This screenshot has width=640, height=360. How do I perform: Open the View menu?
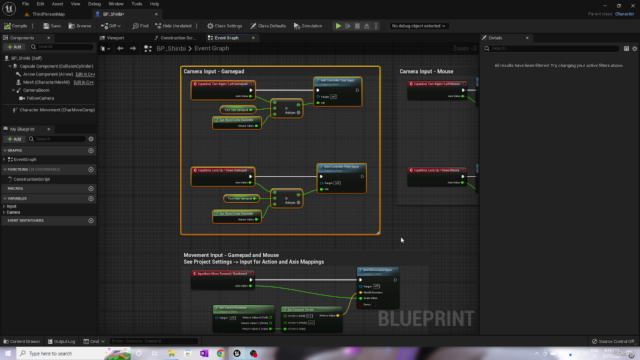(76, 4)
